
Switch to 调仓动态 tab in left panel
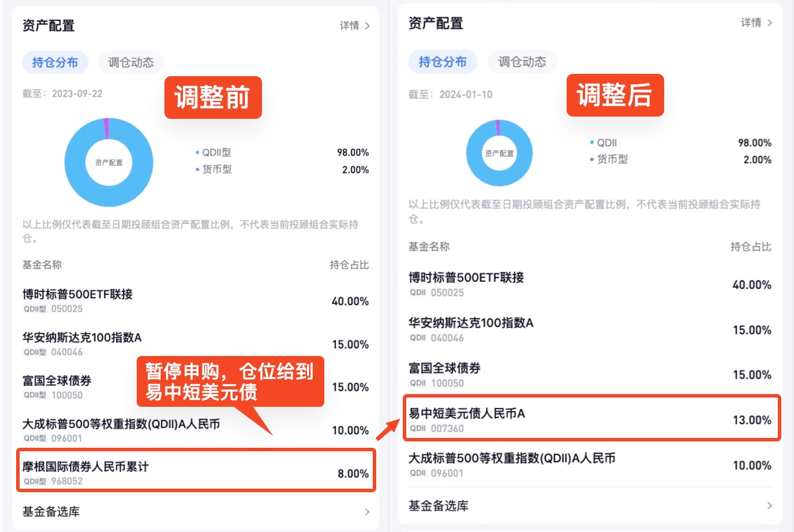(x=131, y=62)
